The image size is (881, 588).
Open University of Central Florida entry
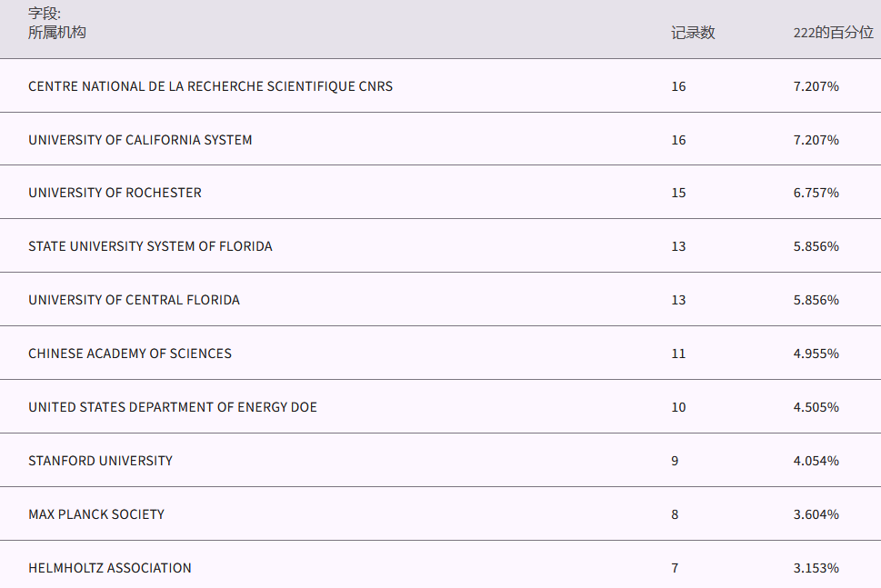[134, 300]
